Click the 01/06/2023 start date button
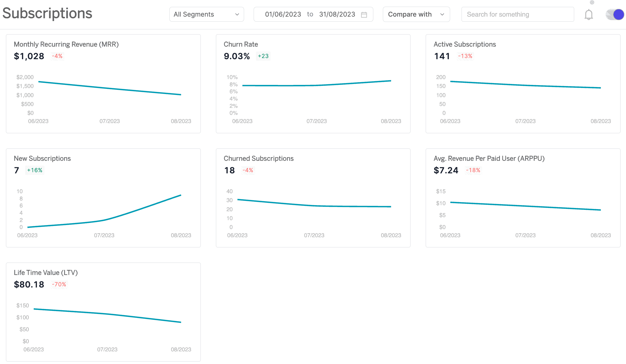Image resolution: width=626 pixels, height=364 pixels. click(282, 14)
